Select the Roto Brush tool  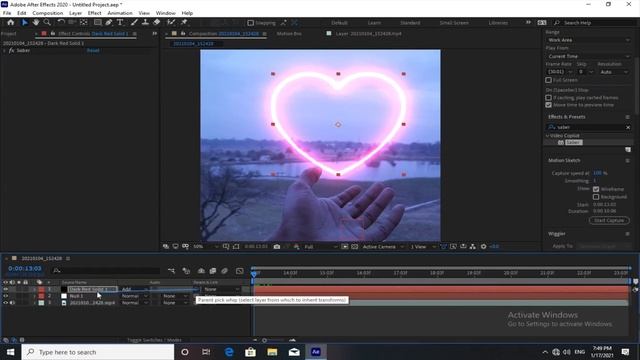tap(171, 22)
